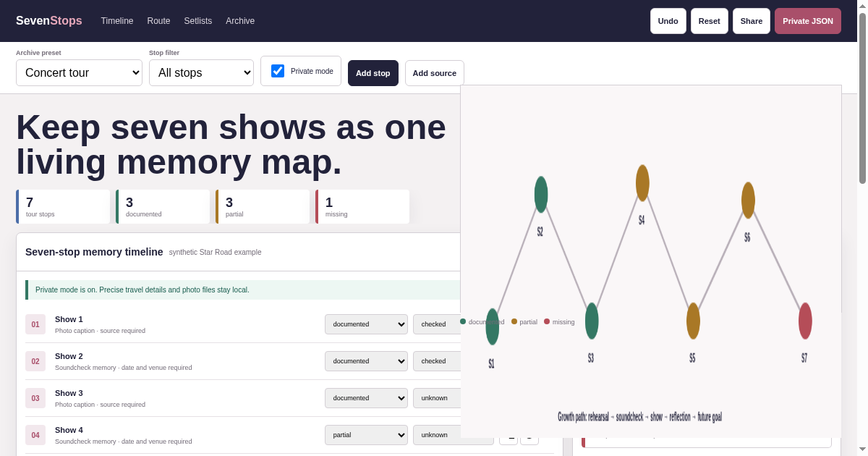
Task: Click the S6 amber node on map
Action: [x=748, y=200]
